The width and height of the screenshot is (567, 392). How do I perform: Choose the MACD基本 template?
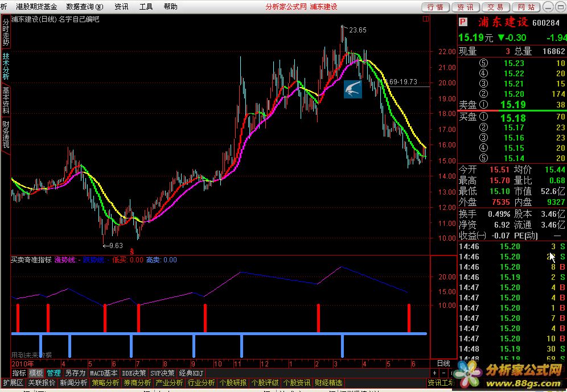(104, 373)
